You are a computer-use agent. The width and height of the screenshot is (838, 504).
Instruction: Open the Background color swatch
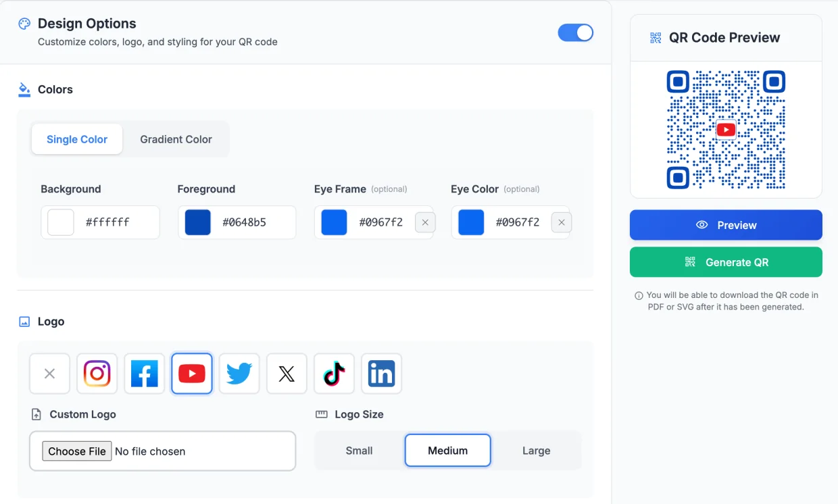point(61,222)
